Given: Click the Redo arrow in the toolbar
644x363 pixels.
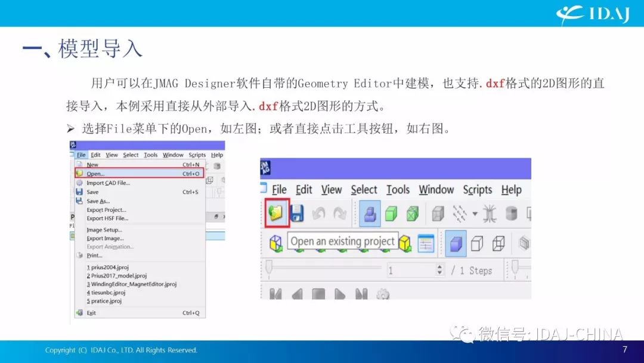Looking at the screenshot, I should [x=340, y=214].
